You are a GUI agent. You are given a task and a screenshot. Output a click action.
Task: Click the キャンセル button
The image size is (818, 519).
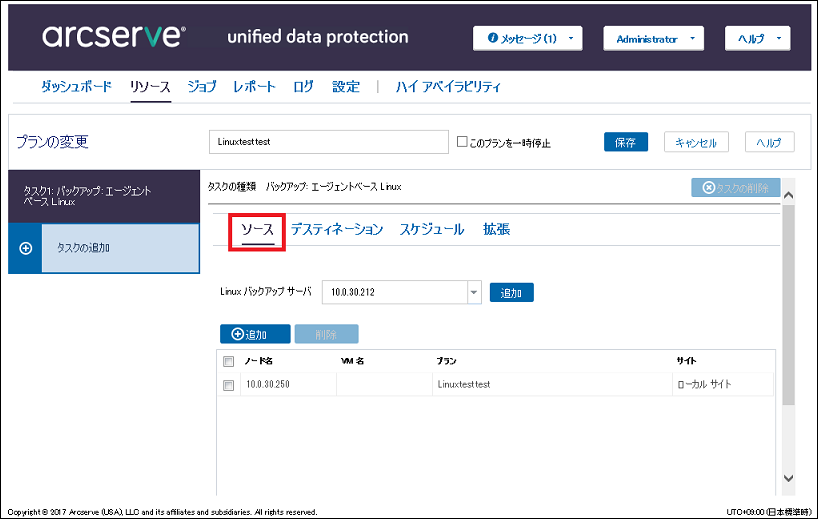click(696, 142)
